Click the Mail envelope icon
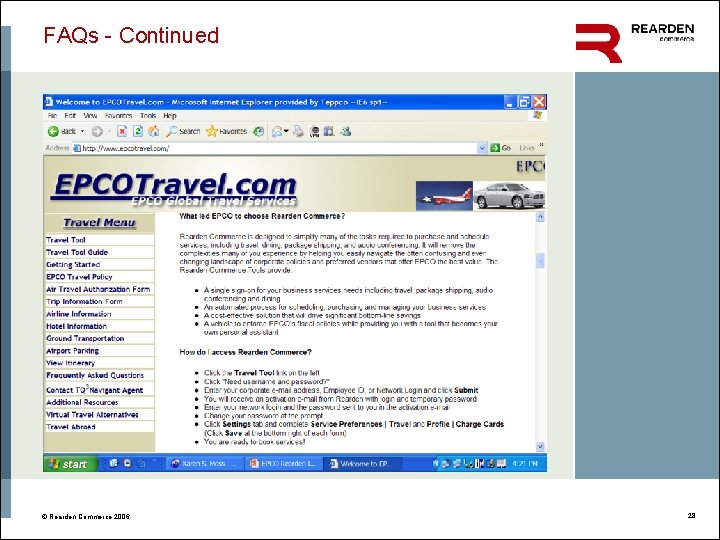The width and height of the screenshot is (720, 540). [277, 132]
